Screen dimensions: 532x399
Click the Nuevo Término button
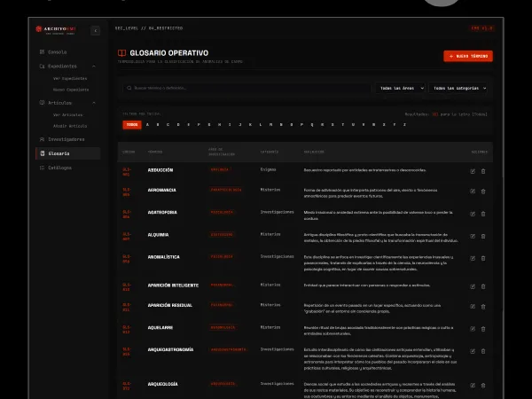pos(468,56)
